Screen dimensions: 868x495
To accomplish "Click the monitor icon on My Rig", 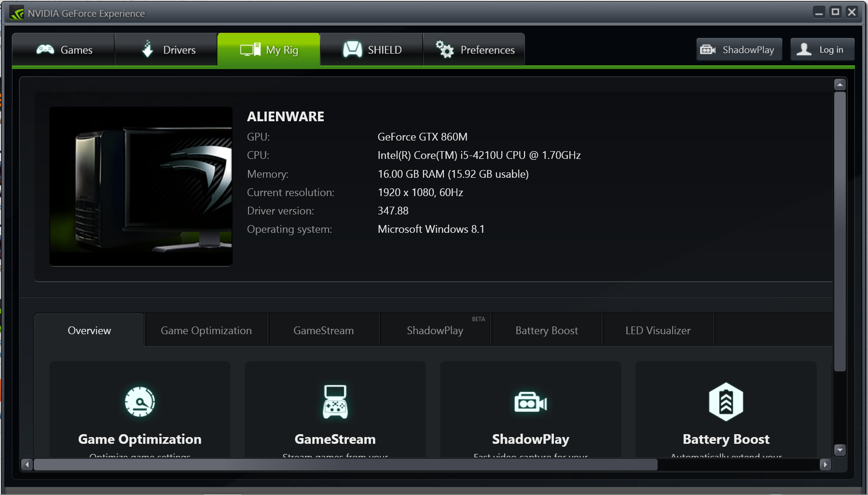I will coord(250,50).
